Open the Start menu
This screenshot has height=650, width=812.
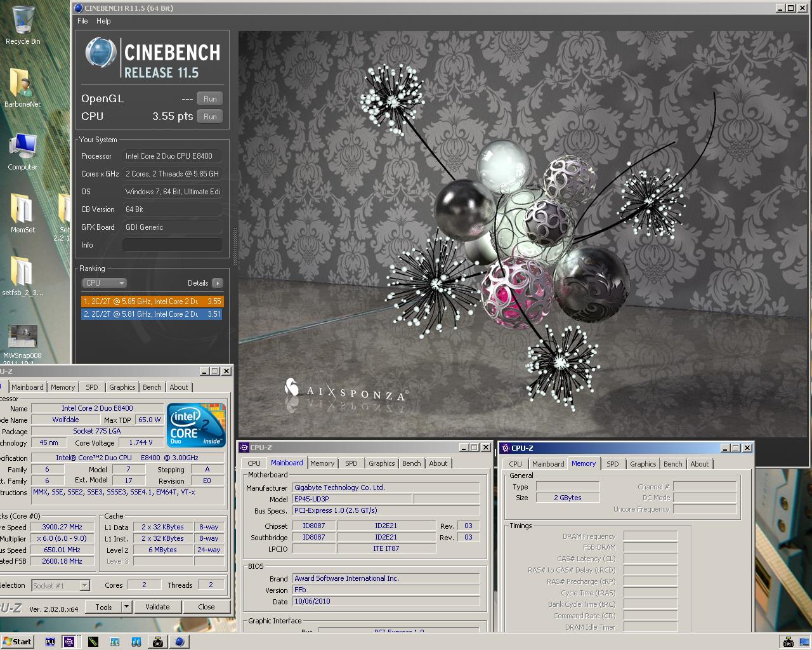[x=17, y=642]
